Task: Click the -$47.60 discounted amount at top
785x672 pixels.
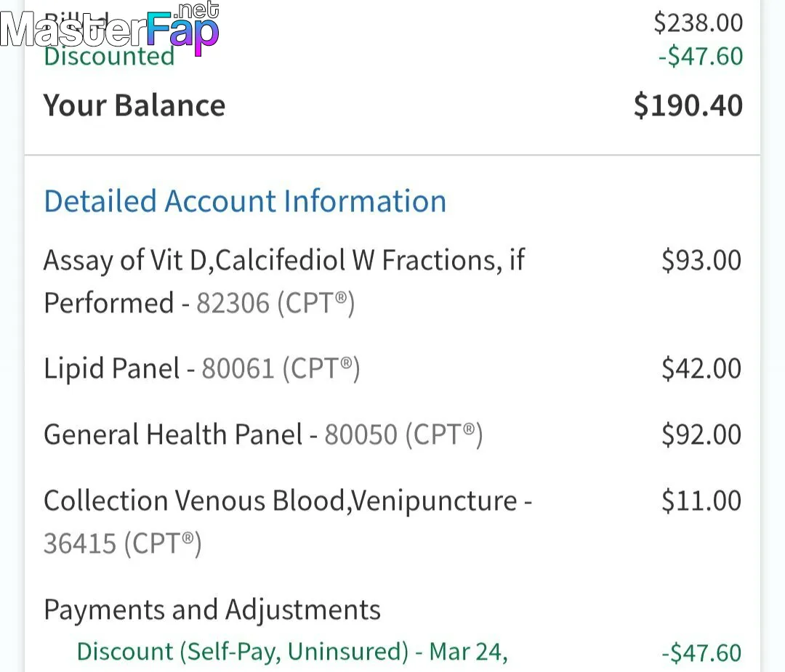Action: click(x=701, y=56)
